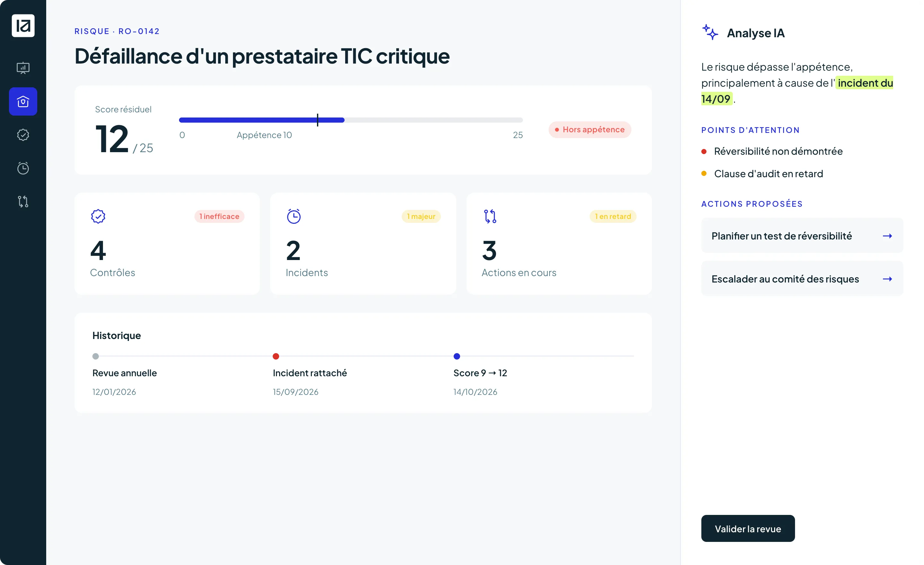Select the Score 9 → 12 timeline dot
924x565 pixels.
click(x=457, y=356)
